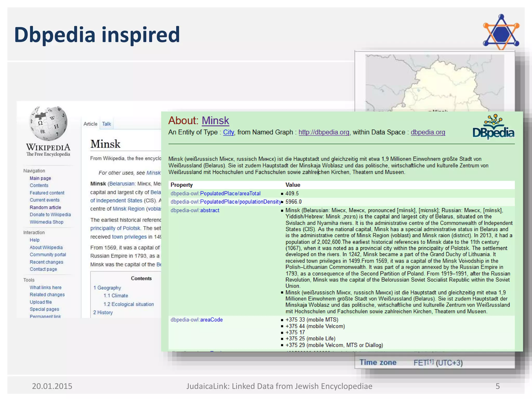Click the Wikipedia globe logo
The width and height of the screenshot is (532, 399).
click(x=49, y=124)
